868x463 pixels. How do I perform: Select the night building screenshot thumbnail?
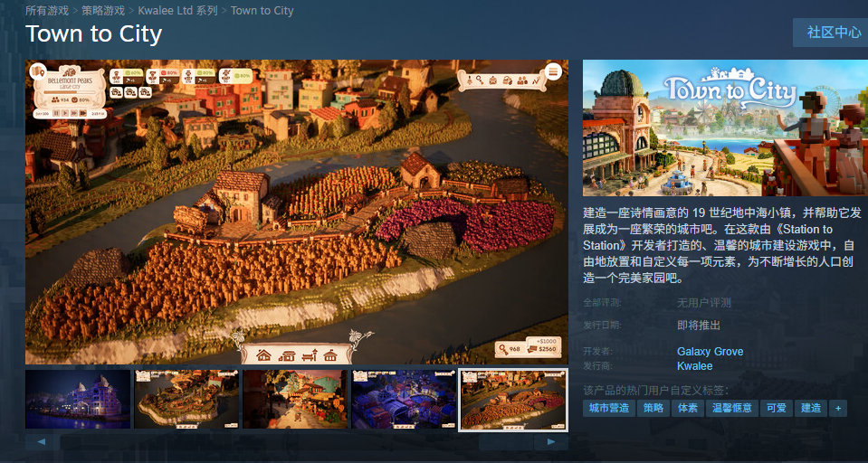click(x=78, y=399)
